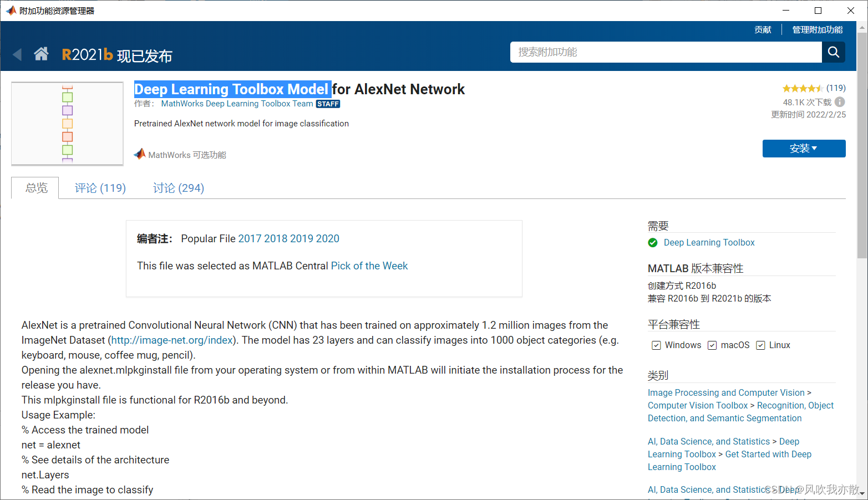
Task: Click the 'net.Layers' code line
Action: click(45, 475)
